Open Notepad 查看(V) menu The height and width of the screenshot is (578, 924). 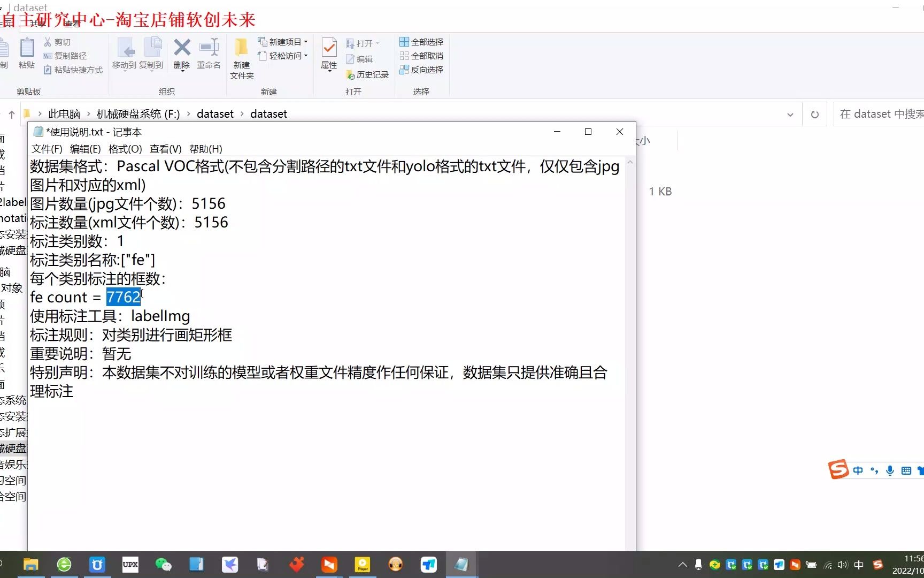point(165,149)
